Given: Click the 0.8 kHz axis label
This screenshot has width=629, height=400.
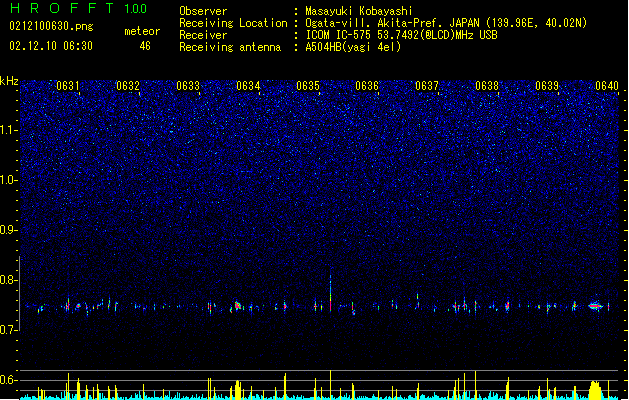Looking at the screenshot, I should tap(9, 280).
